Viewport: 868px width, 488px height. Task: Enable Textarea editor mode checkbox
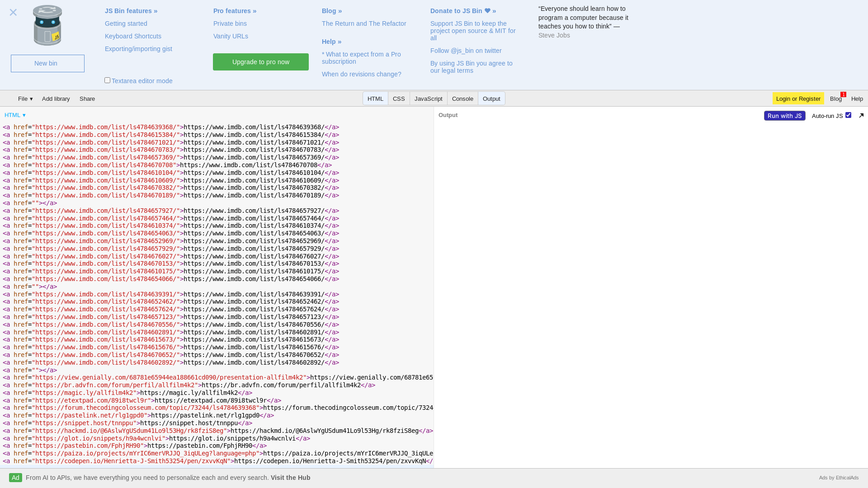point(107,80)
